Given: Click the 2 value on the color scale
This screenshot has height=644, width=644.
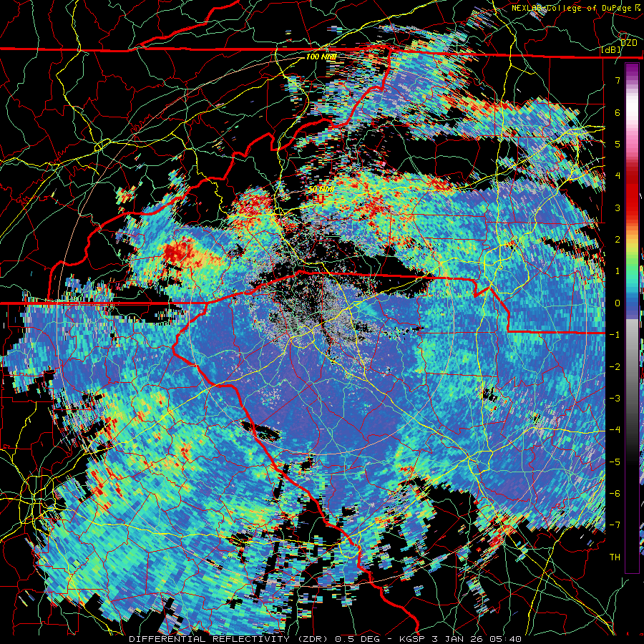Looking at the screenshot, I should click(x=618, y=240).
